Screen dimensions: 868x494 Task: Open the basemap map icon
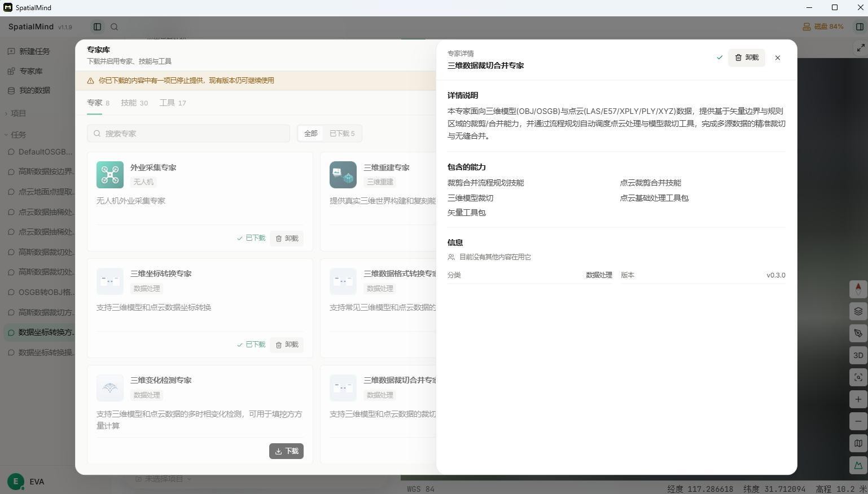click(x=858, y=443)
